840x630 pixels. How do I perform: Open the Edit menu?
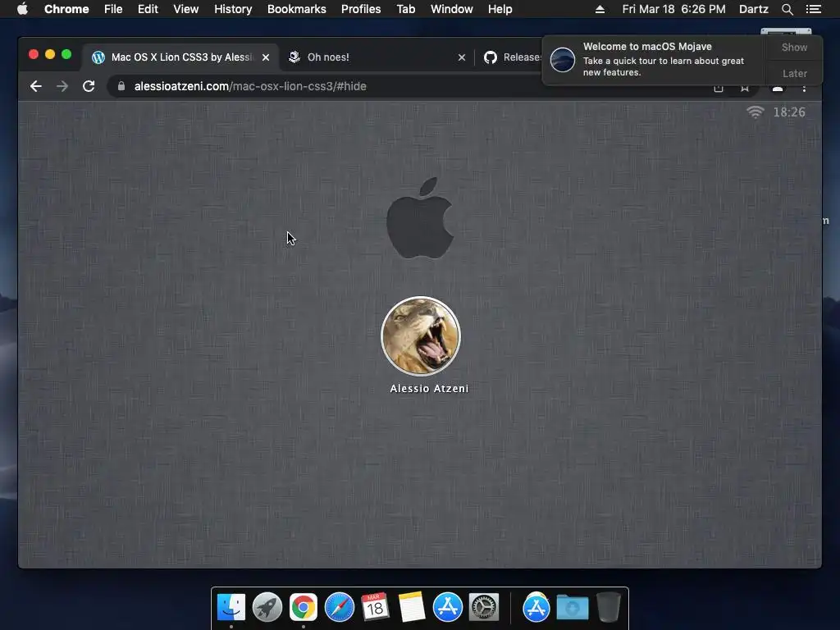[148, 9]
